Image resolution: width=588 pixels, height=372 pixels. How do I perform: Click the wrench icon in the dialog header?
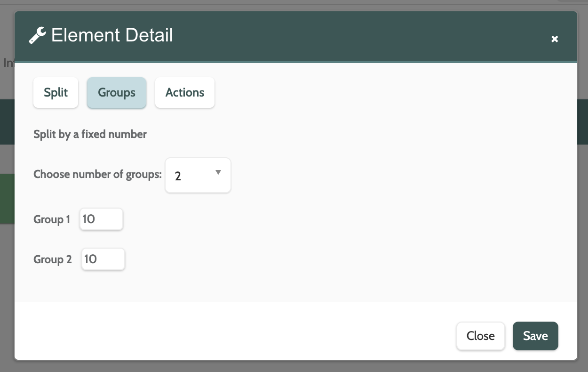point(38,36)
